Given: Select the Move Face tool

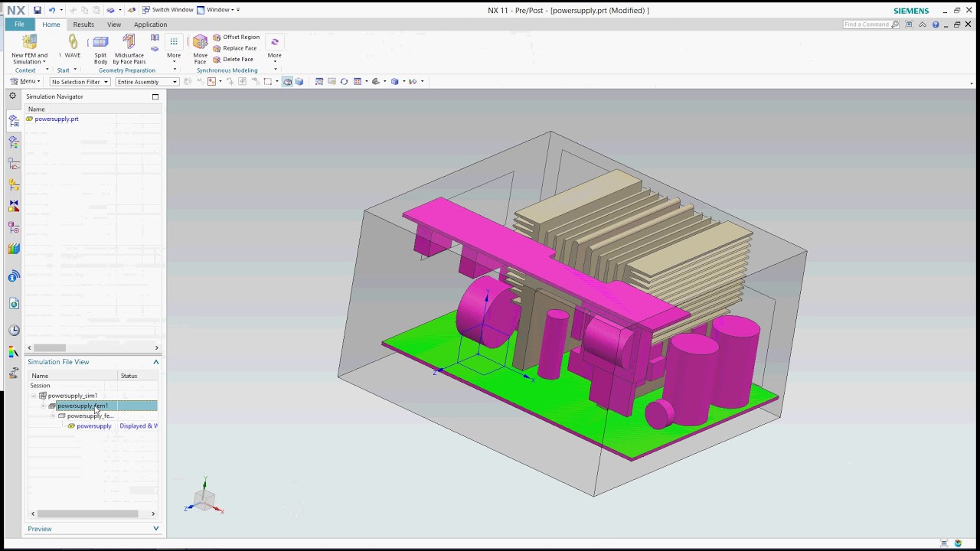Looking at the screenshot, I should point(200,49).
